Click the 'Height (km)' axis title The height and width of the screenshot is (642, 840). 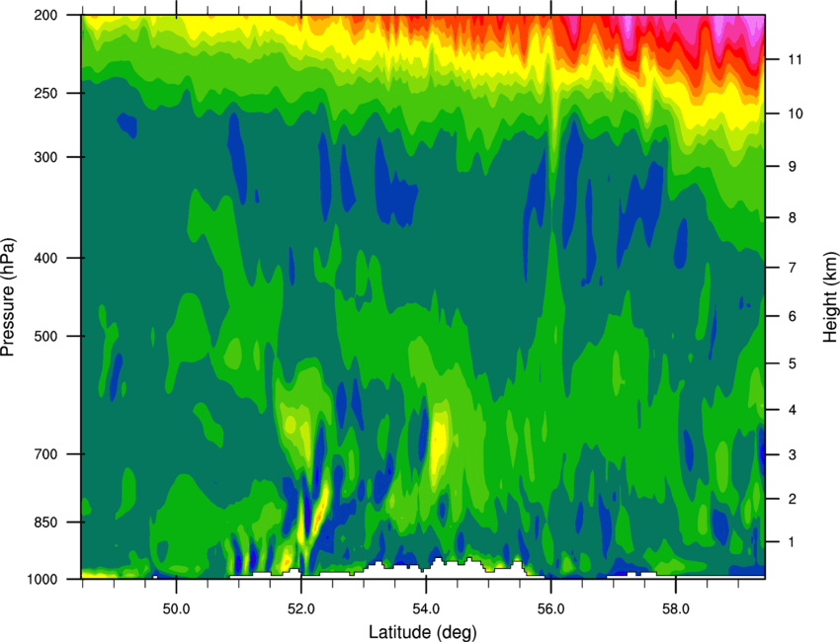tap(830, 296)
